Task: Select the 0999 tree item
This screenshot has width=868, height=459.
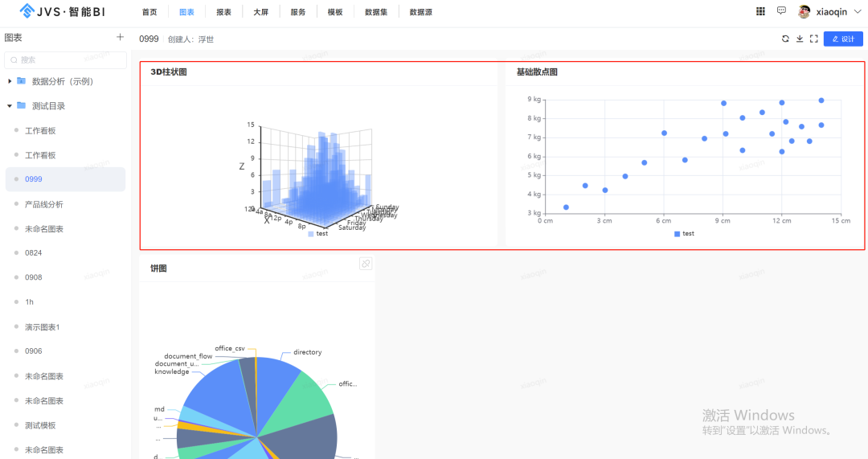Action: click(x=65, y=179)
